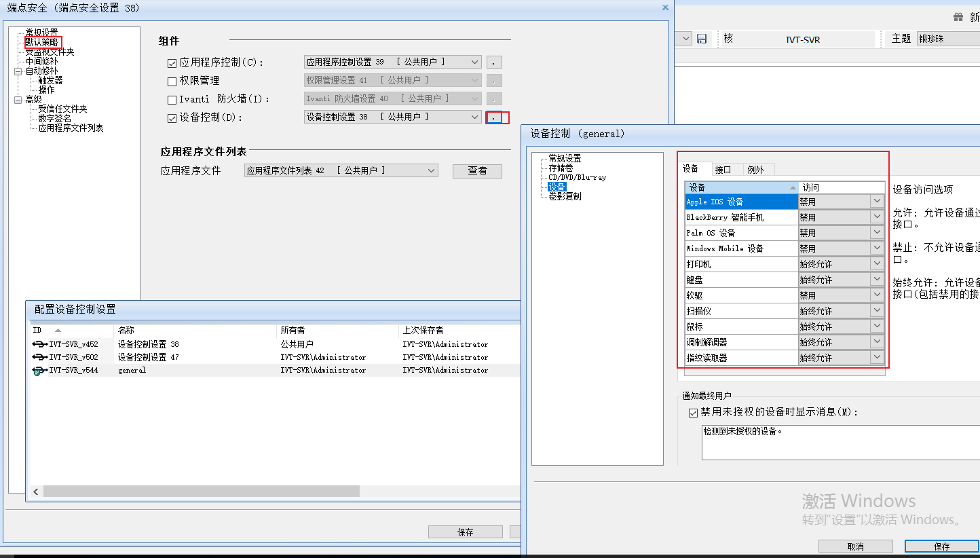
Task: Uncheck 禁用未授权的设备时显示消息 checkbox
Action: coord(693,413)
